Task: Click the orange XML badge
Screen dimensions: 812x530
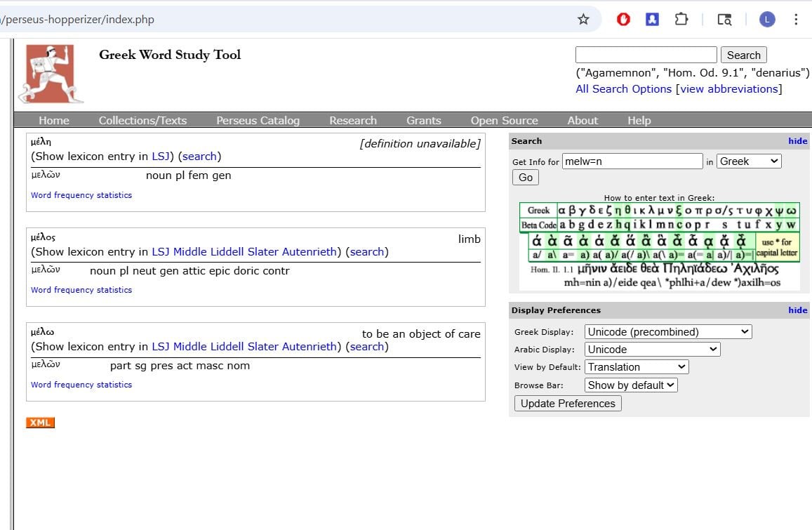Action: pyautogui.click(x=41, y=422)
